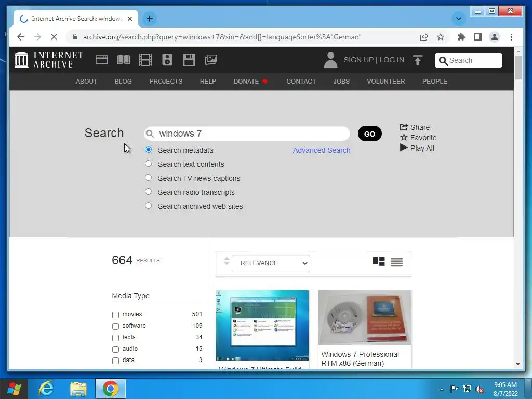Check the audio media type filter
The width and height of the screenshot is (532, 399).
(x=115, y=349)
